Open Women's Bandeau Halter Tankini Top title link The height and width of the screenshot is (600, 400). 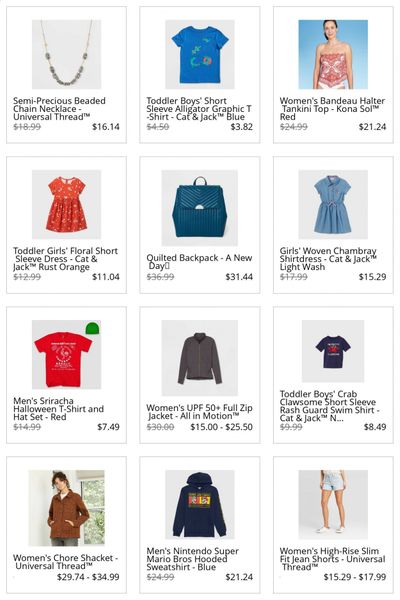click(x=332, y=109)
